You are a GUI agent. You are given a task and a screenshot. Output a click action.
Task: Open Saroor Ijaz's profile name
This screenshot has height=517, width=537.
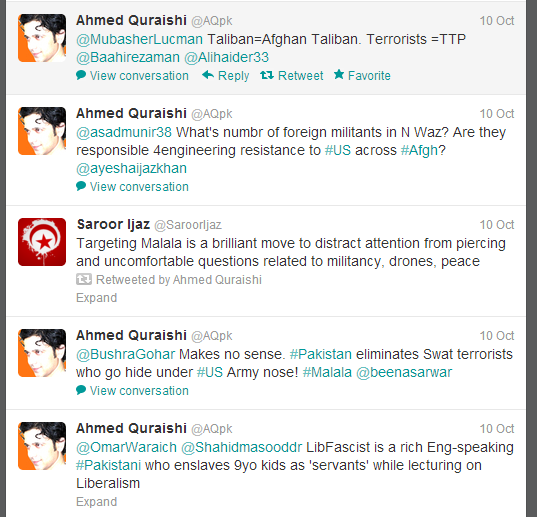(x=113, y=224)
